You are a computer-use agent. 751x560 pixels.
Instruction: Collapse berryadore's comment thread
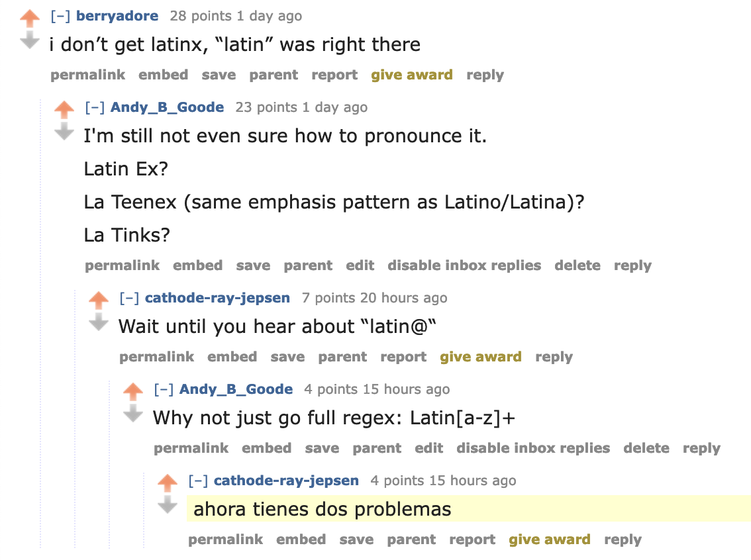click(60, 15)
